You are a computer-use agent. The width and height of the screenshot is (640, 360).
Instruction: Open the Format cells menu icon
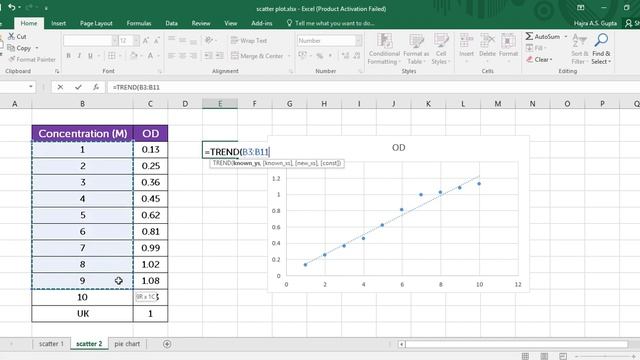click(x=508, y=42)
